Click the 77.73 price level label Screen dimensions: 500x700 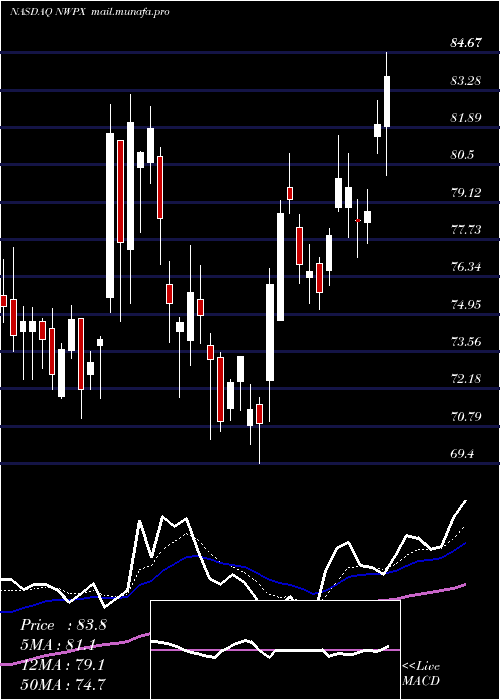[x=466, y=229]
